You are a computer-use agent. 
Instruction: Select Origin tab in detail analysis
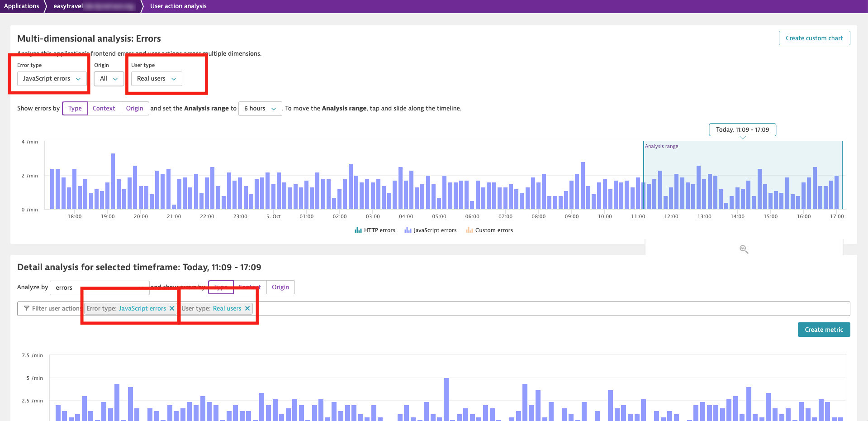point(280,287)
